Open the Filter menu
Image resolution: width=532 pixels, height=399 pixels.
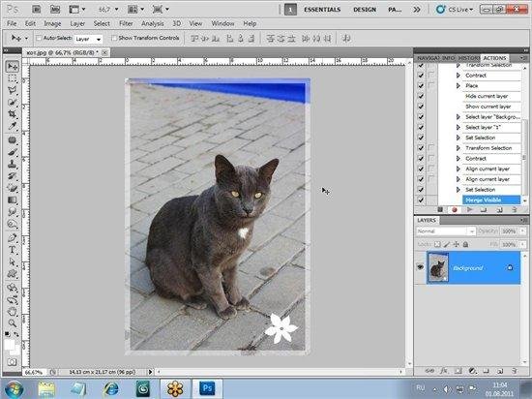126,23
